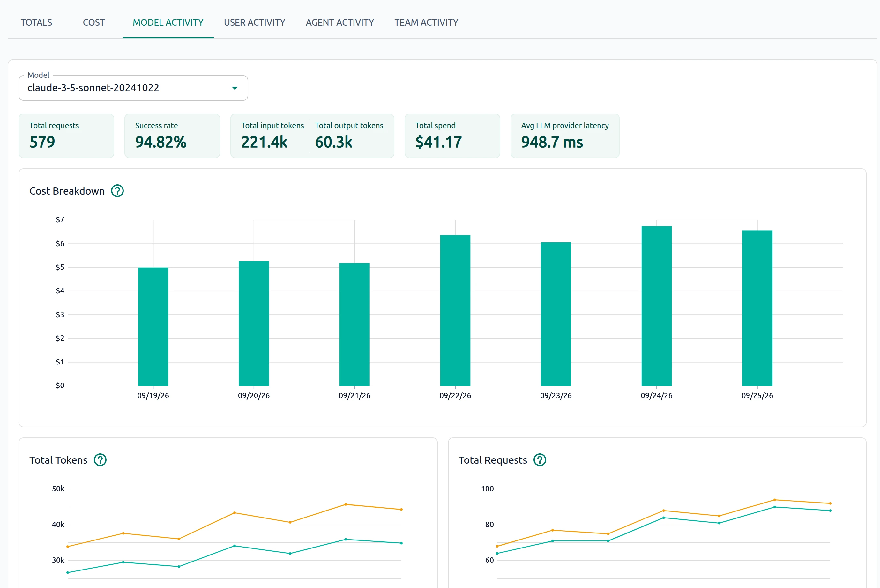Open the AGENT ACTIVITY tab

click(340, 23)
